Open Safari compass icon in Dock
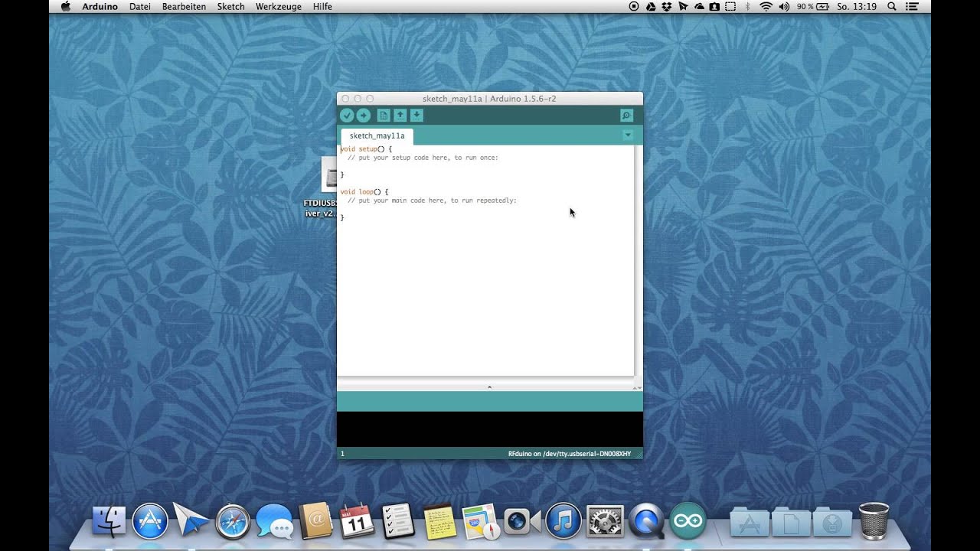The image size is (980, 551). pos(233,521)
